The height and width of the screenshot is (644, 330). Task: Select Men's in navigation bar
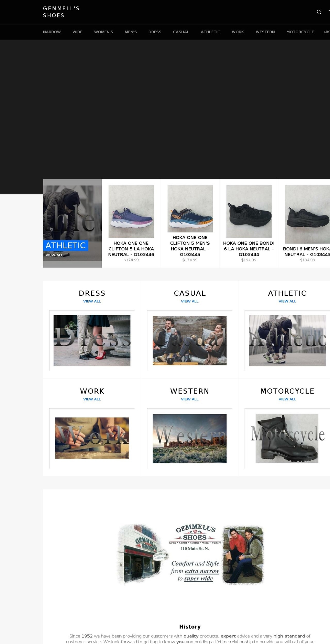click(131, 32)
